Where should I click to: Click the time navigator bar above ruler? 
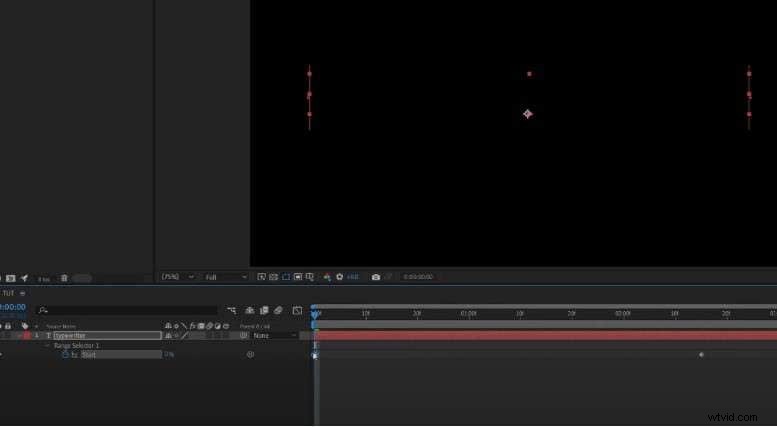point(545,306)
